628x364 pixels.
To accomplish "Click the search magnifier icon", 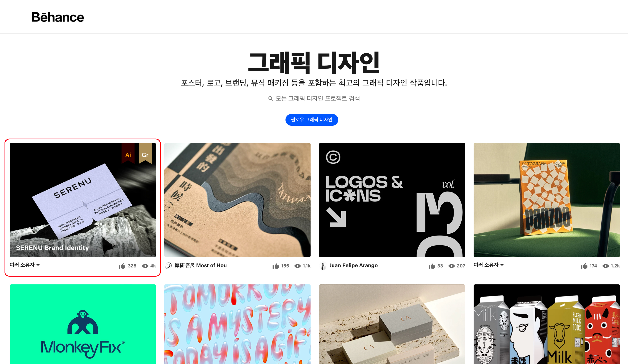I will point(270,99).
